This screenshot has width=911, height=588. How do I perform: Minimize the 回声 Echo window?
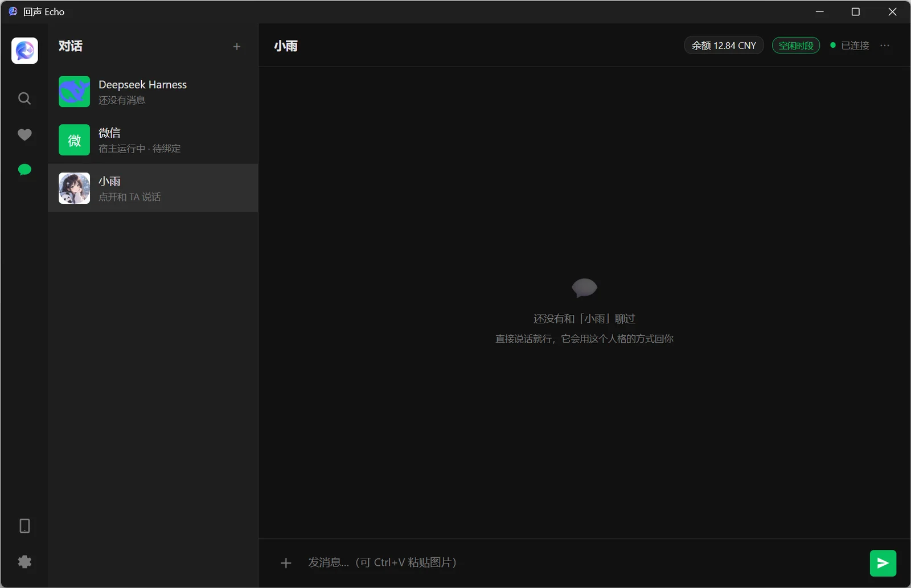pyautogui.click(x=820, y=11)
